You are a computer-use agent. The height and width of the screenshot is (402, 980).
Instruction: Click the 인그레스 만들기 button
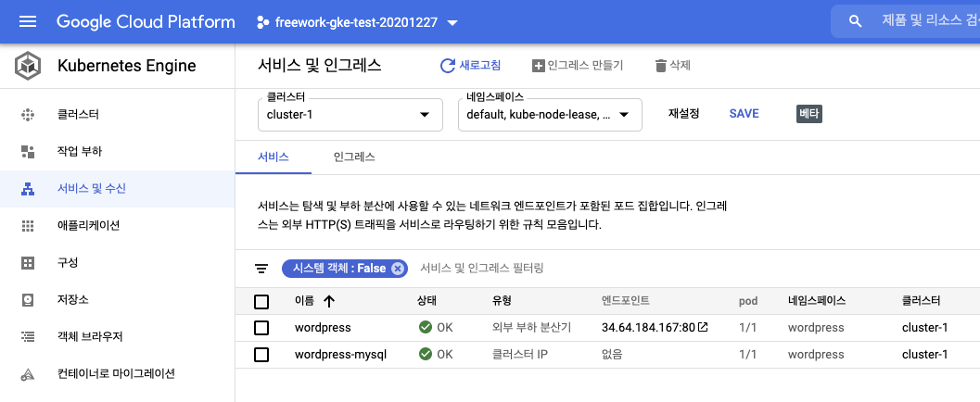point(578,66)
